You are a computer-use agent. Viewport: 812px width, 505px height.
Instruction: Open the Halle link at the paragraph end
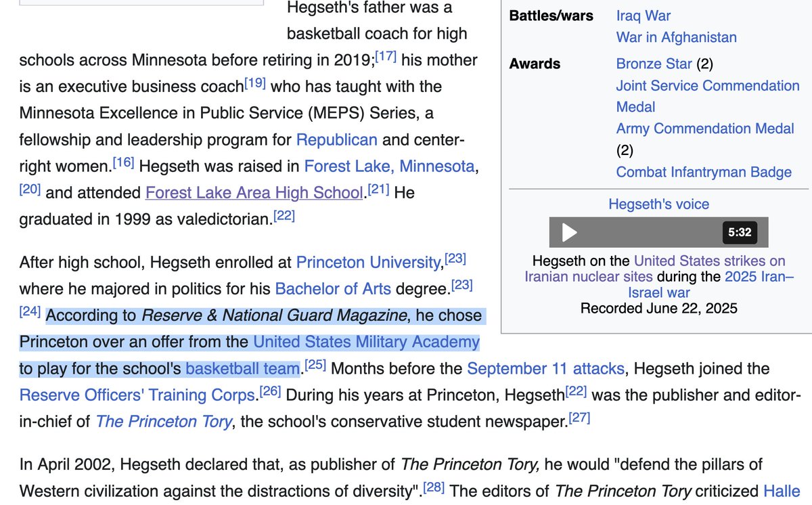pyautogui.click(x=782, y=491)
